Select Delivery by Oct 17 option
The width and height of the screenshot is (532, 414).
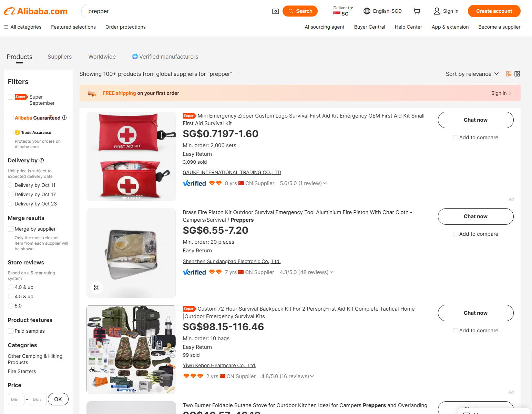coord(11,194)
